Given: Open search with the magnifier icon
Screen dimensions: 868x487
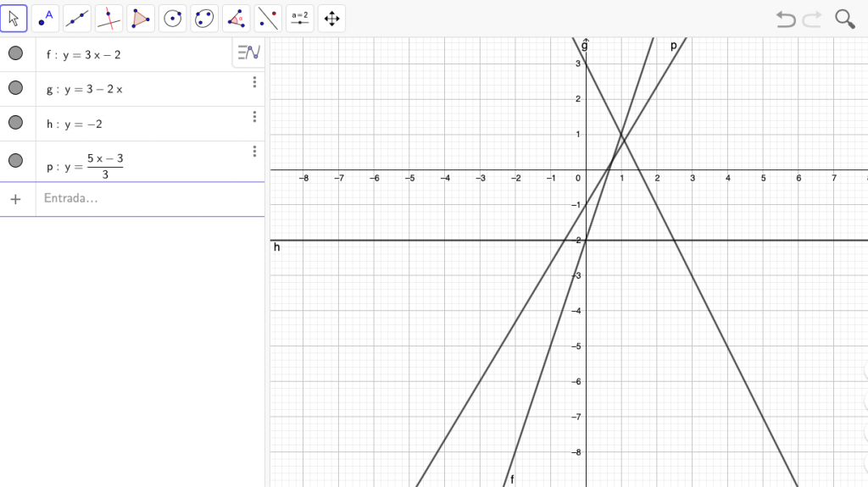Looking at the screenshot, I should point(845,19).
